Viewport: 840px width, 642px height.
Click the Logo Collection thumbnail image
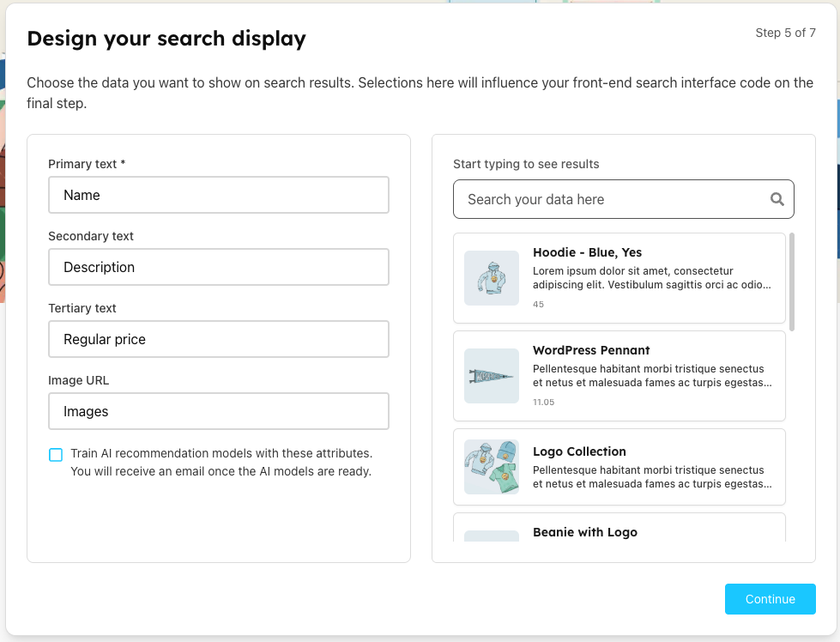click(x=492, y=467)
